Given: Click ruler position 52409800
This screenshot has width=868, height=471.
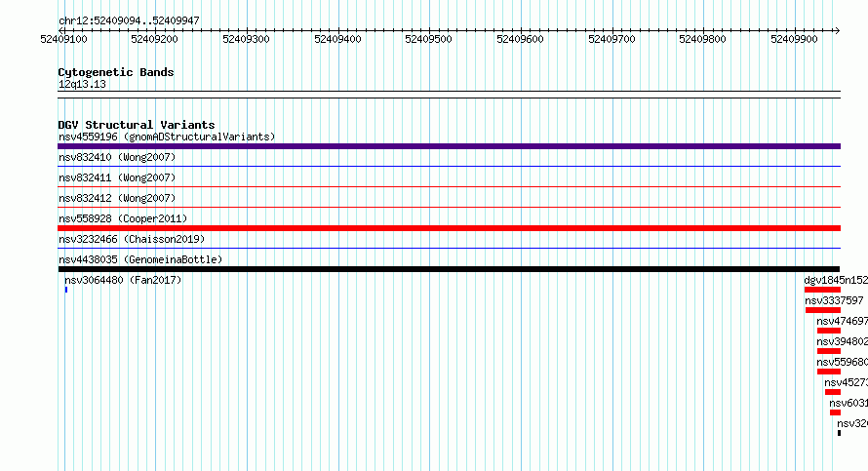Looking at the screenshot, I should [702, 39].
